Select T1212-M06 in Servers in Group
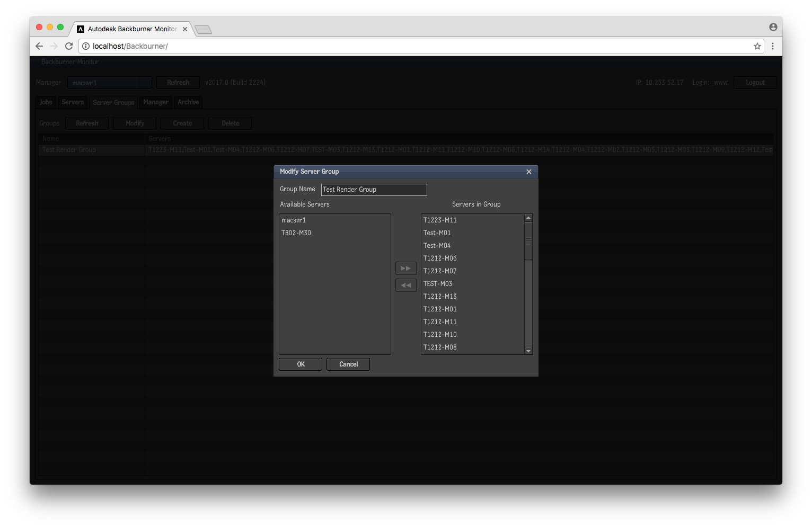The image size is (812, 527). pos(473,258)
